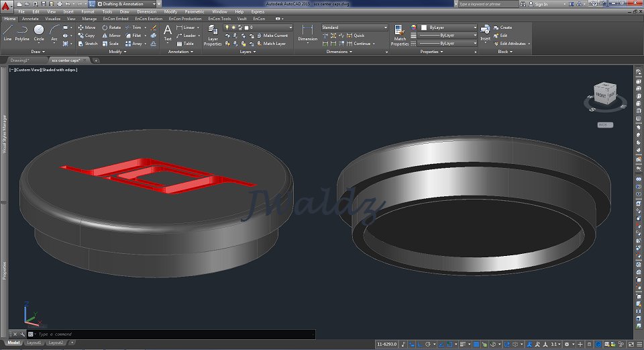644x350 pixels.
Task: Select the Circle tool
Action: click(x=39, y=32)
